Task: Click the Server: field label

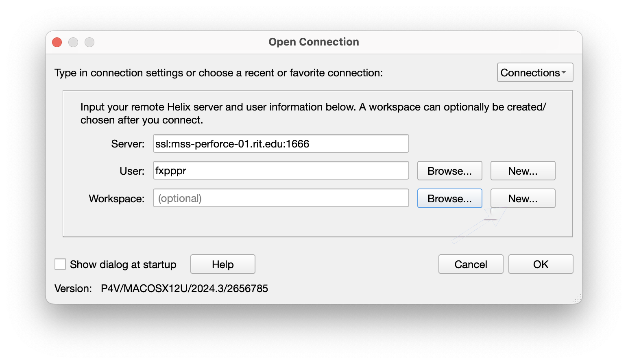Action: [128, 144]
